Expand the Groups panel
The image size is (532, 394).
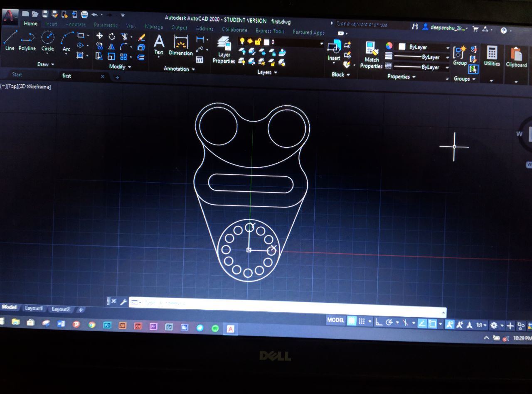tap(465, 79)
